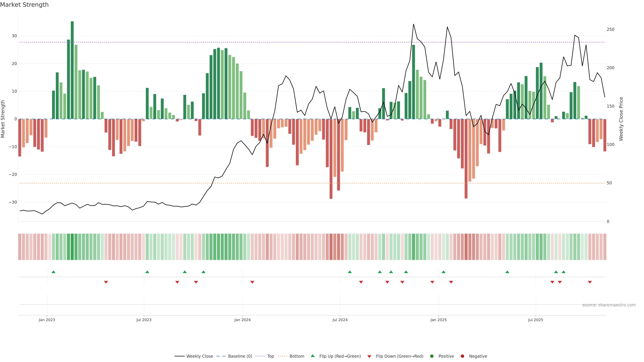Click the 250 tick on the right price axis
This screenshot has height=362, width=644.
pos(610,29)
